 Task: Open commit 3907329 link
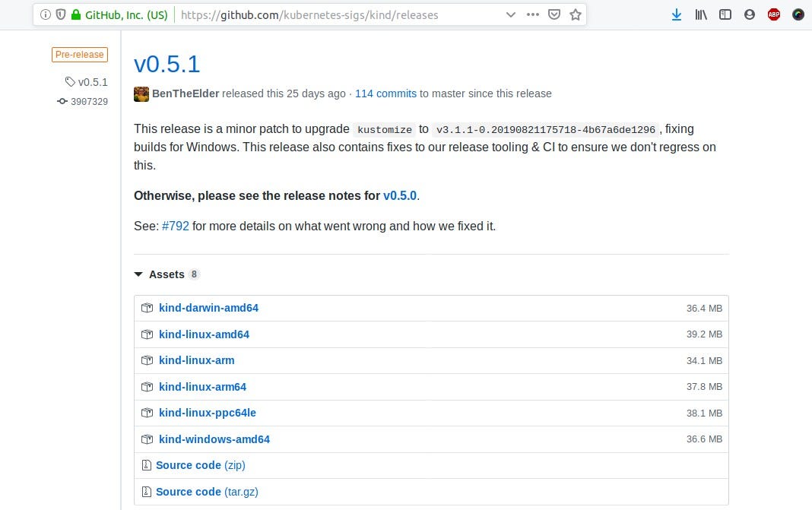point(89,102)
